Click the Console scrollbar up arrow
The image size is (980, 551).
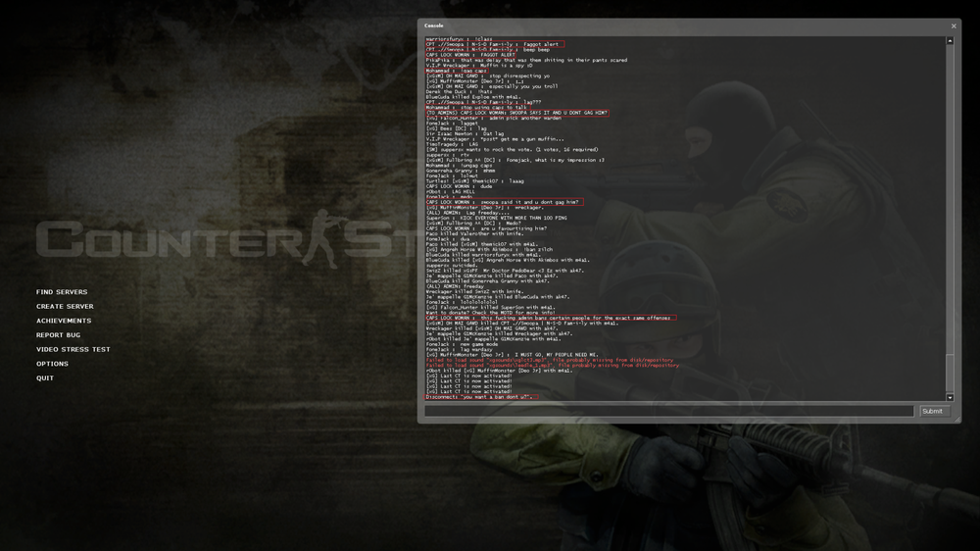click(950, 40)
